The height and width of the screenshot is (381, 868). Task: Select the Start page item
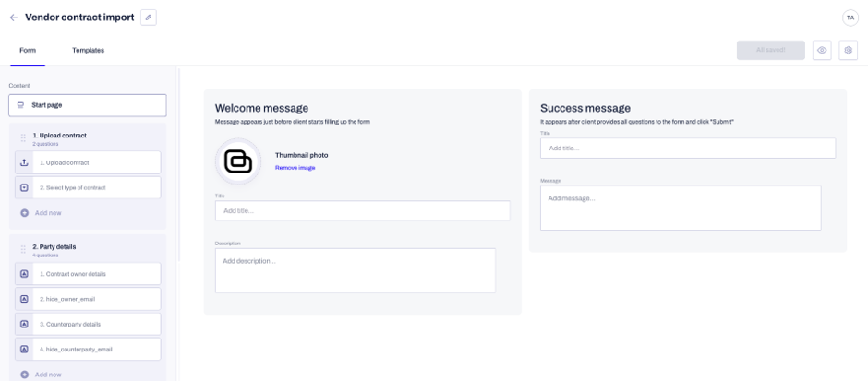point(88,105)
